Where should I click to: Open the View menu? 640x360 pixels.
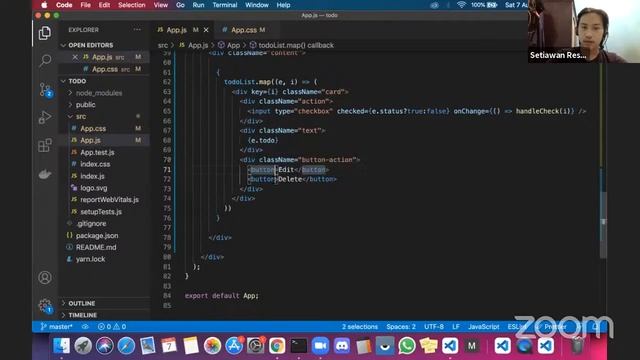click(x=160, y=5)
